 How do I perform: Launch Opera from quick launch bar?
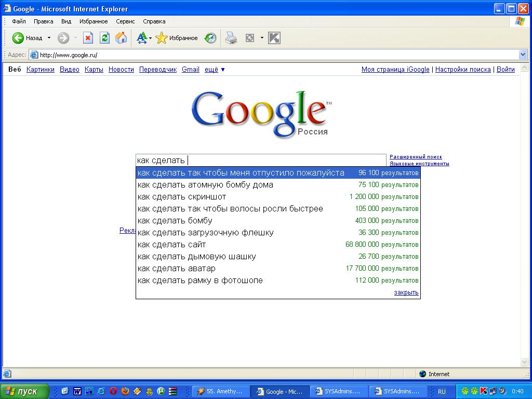tap(113, 392)
